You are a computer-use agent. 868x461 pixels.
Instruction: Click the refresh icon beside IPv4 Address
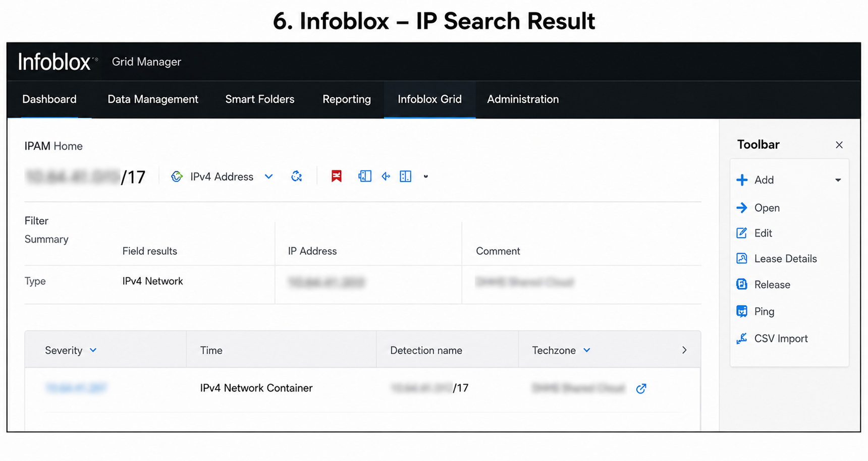[x=297, y=176]
